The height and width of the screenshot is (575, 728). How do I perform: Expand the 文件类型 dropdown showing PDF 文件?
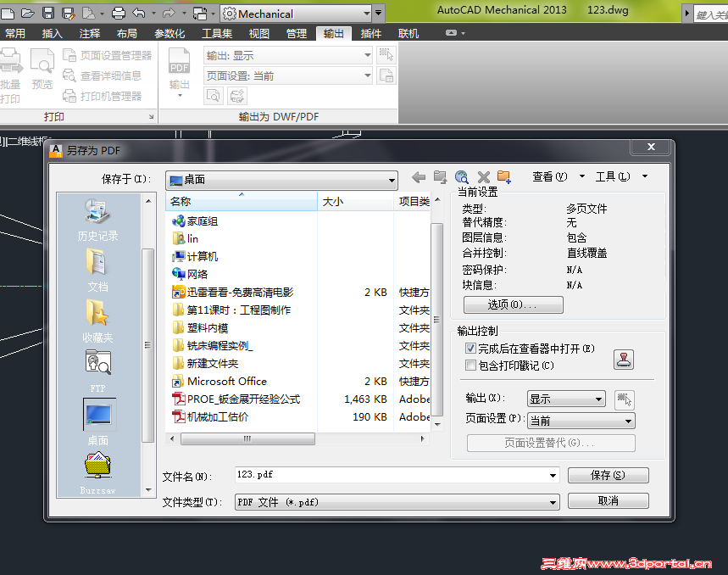tap(397, 502)
